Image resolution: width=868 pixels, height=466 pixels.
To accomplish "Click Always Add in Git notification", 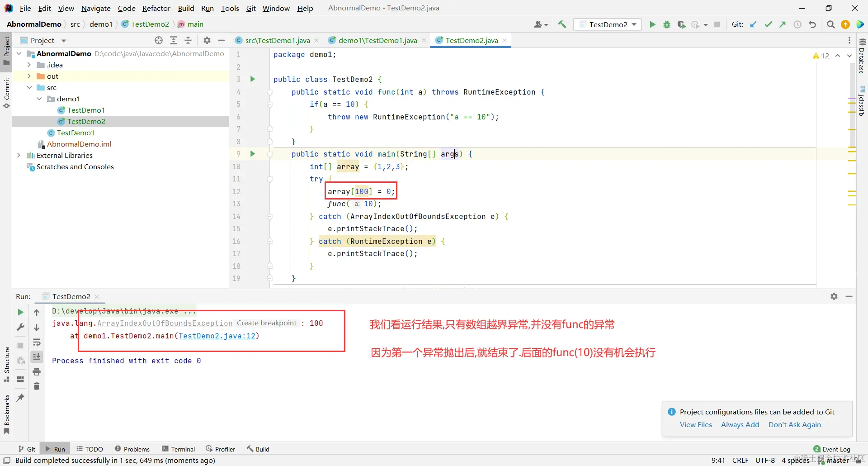I will coord(740,424).
